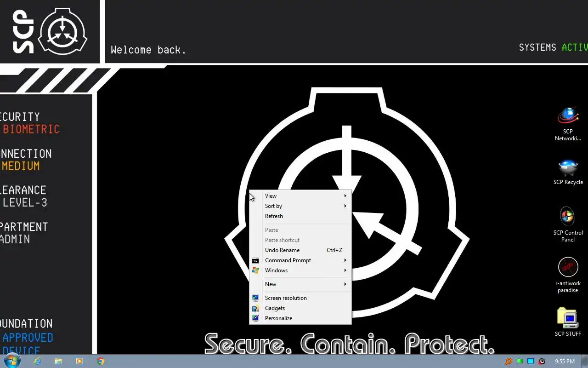The width and height of the screenshot is (588, 368).
Task: Expand the Windows submenu arrow
Action: [345, 270]
